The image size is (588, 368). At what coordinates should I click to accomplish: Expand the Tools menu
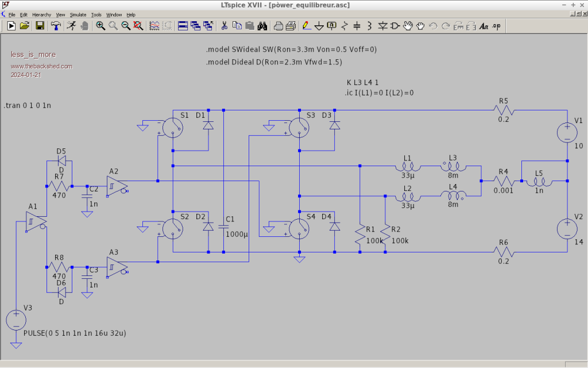pos(96,14)
